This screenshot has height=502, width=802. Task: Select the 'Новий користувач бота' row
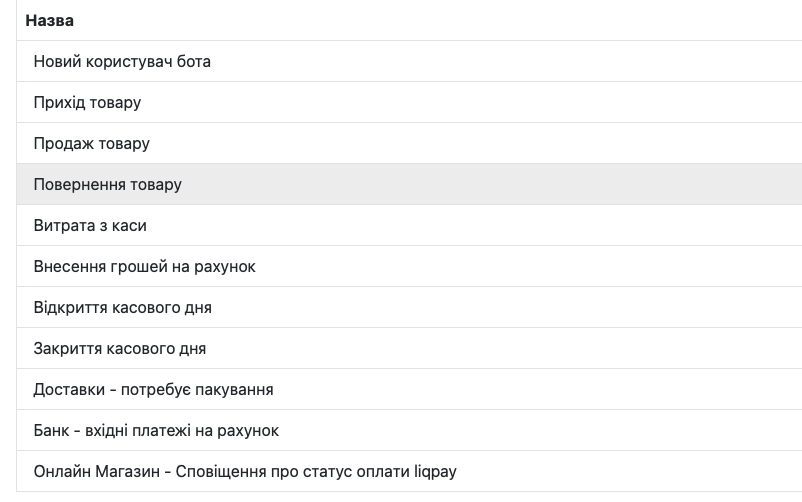pos(122,61)
